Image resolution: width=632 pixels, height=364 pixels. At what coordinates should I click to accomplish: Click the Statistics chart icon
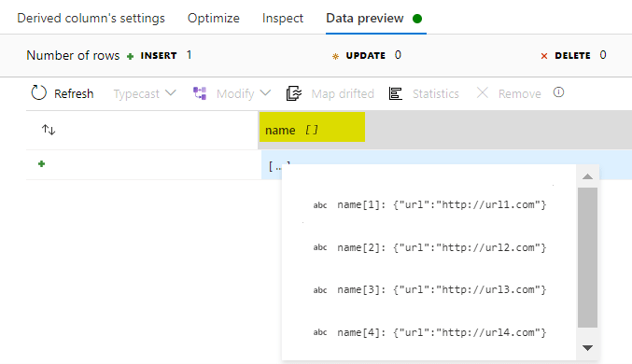click(x=396, y=93)
